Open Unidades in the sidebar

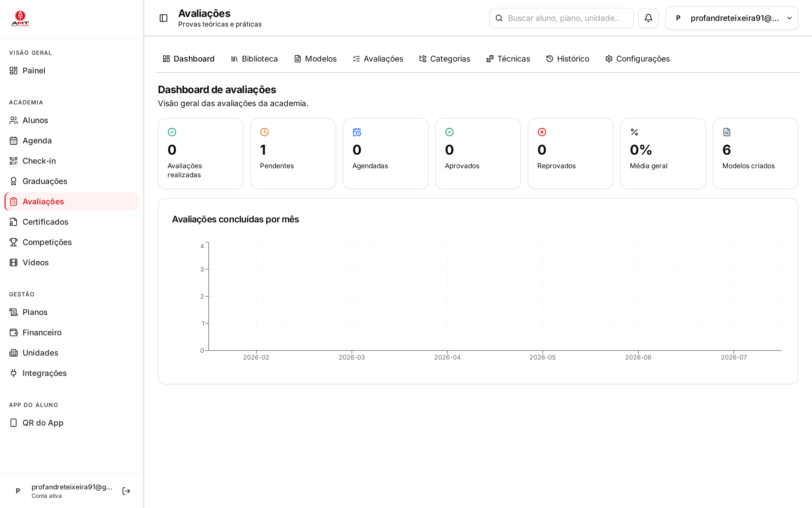[72, 353]
